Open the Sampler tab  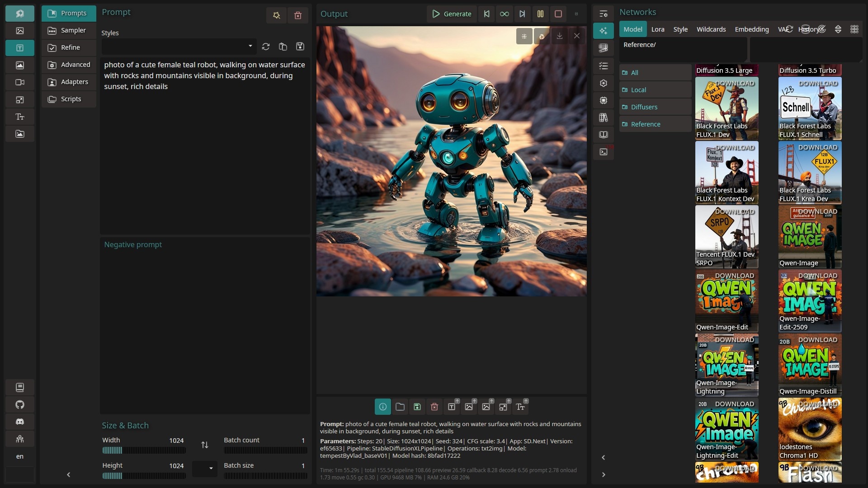(x=69, y=30)
